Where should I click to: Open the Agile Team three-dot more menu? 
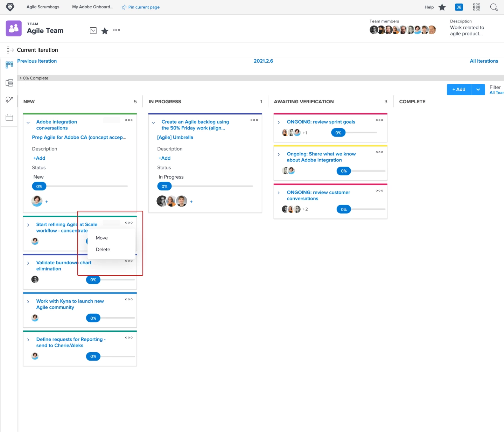[116, 30]
